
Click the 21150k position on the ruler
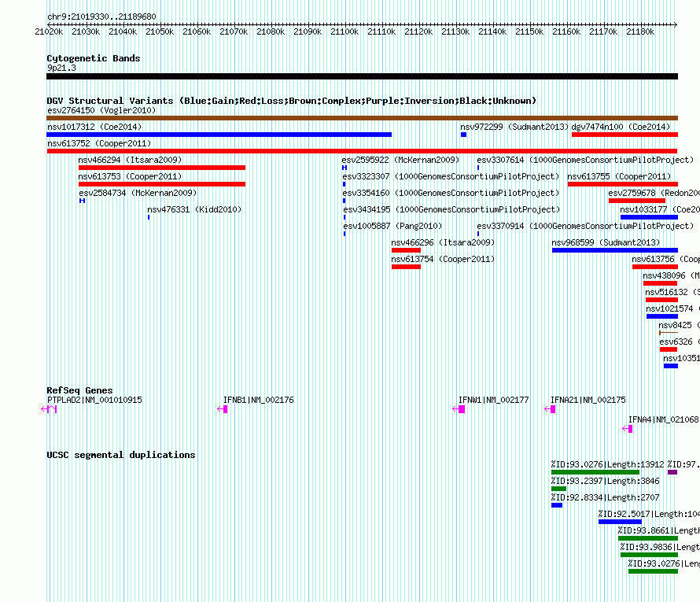point(529,31)
